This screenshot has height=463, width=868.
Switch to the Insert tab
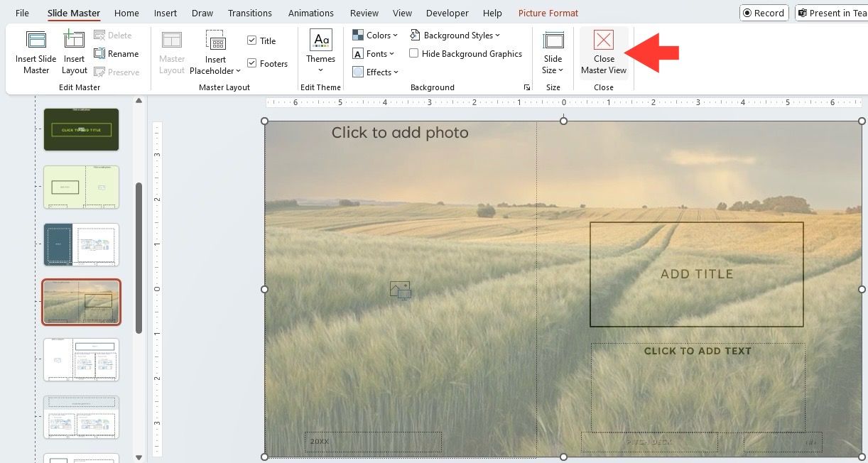click(x=166, y=13)
